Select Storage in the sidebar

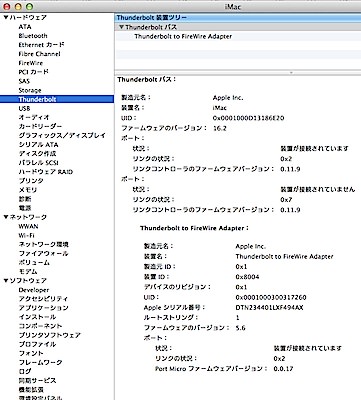coord(30,90)
